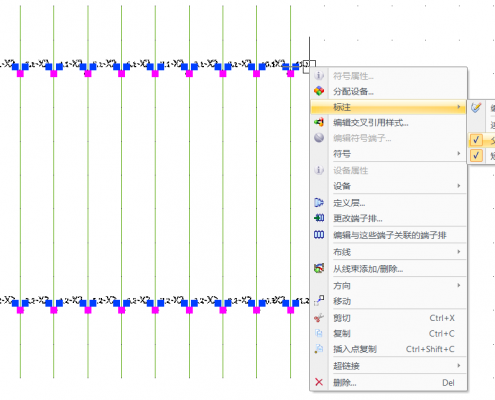Click the submenu edit pencil icon
The height and width of the screenshot is (400, 495).
pyautogui.click(x=476, y=107)
